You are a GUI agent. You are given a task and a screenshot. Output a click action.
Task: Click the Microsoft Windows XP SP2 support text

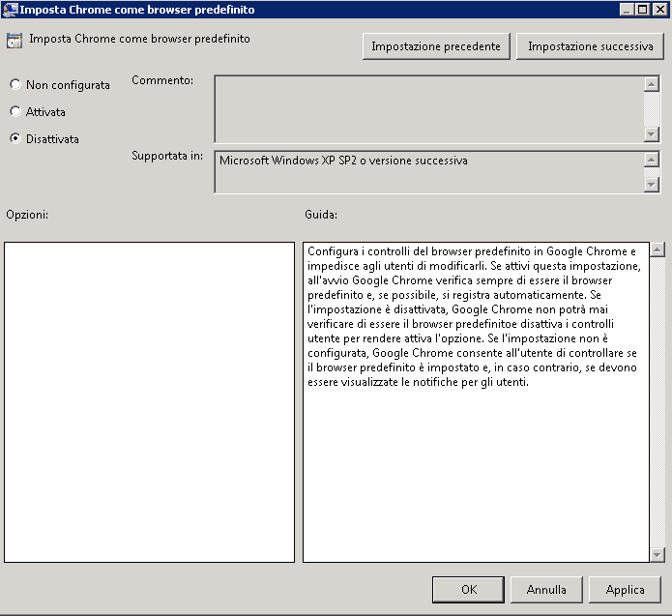[343, 161]
